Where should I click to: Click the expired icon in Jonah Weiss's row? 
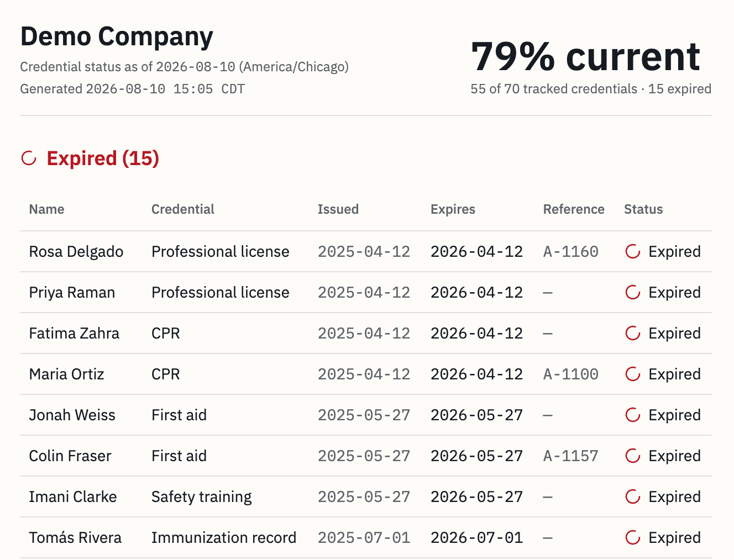pos(633,415)
